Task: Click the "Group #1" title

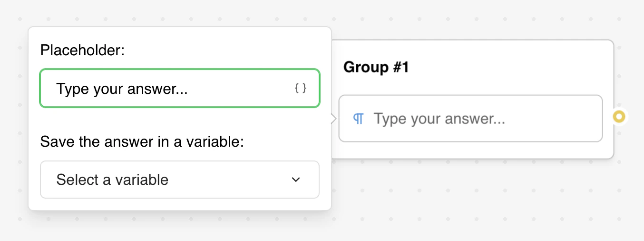Action: (x=376, y=67)
